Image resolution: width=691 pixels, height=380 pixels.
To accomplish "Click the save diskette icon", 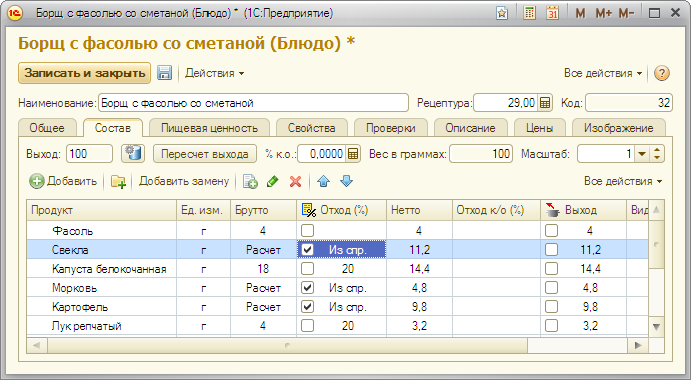I will [x=164, y=73].
